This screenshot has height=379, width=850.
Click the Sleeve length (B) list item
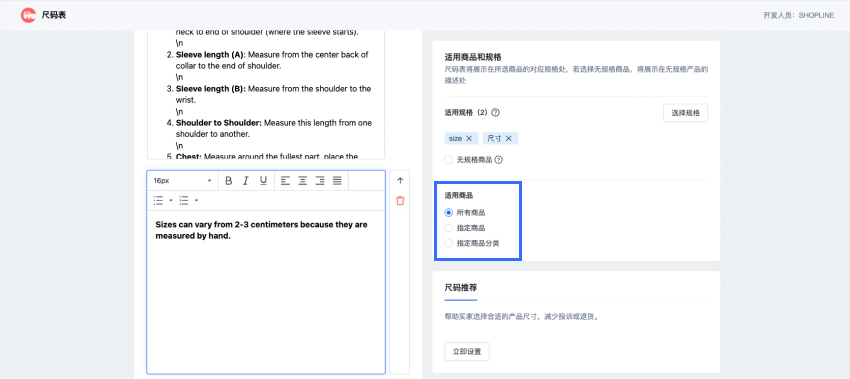[x=274, y=94]
